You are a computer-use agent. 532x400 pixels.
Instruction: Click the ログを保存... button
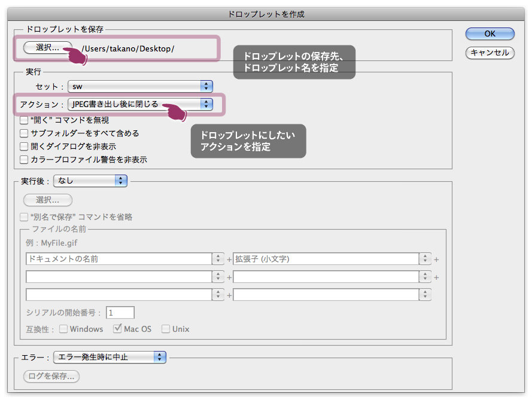tap(51, 376)
